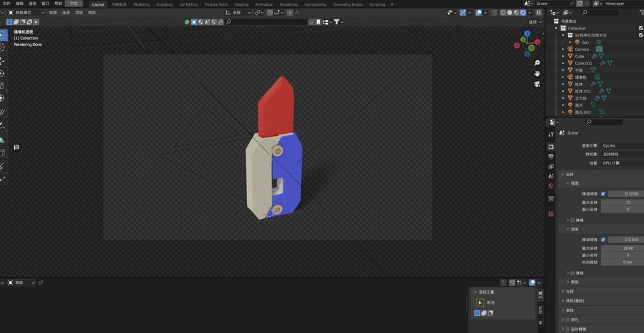Click the box select icon in Active Tool panel

click(479, 303)
